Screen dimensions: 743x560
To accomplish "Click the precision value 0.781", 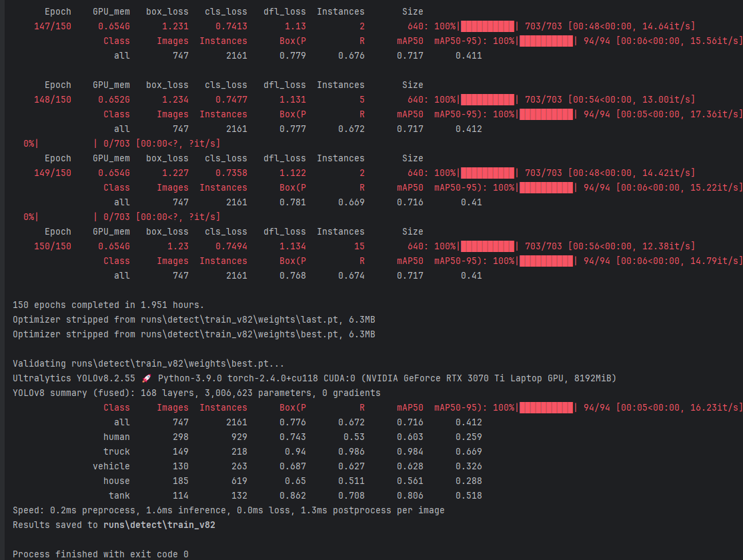I will (292, 202).
